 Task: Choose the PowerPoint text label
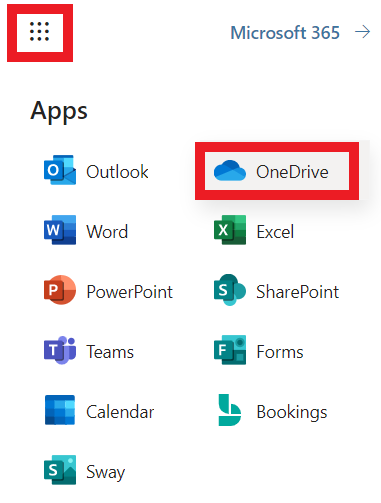click(130, 292)
